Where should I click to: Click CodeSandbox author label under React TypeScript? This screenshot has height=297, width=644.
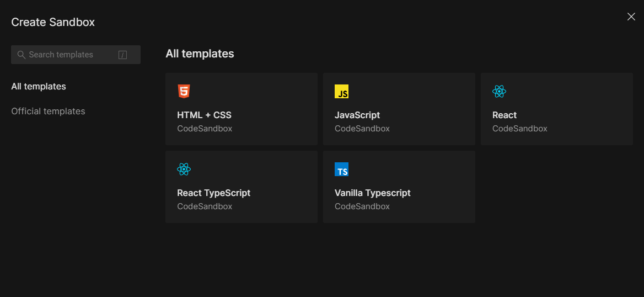(x=205, y=206)
